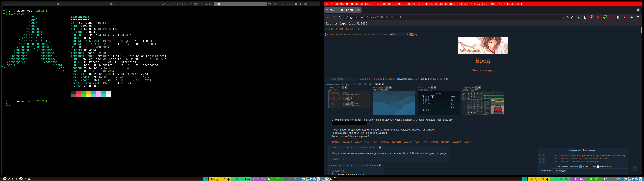Open Трекер link in board navigation
This screenshot has height=181, width=644.
pyautogui.click(x=366, y=34)
